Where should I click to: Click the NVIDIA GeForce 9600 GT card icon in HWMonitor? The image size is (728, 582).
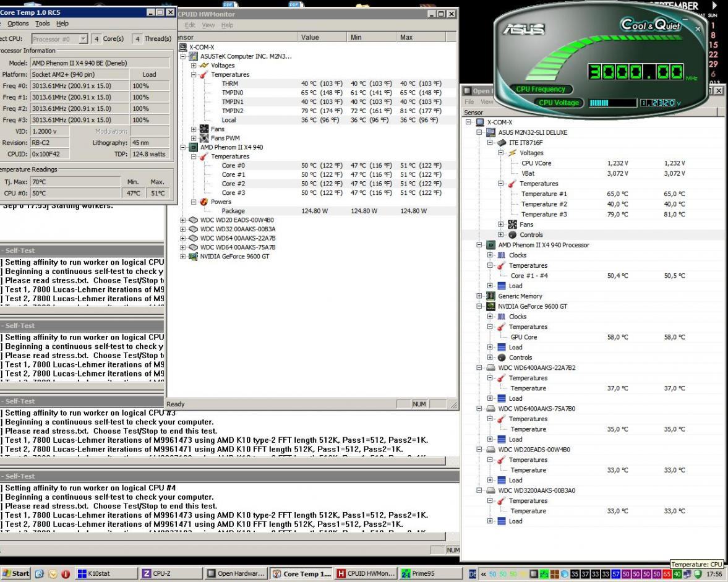pos(194,256)
